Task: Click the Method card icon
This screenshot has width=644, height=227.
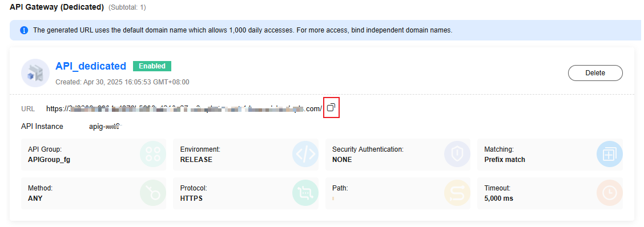Action: (x=153, y=193)
